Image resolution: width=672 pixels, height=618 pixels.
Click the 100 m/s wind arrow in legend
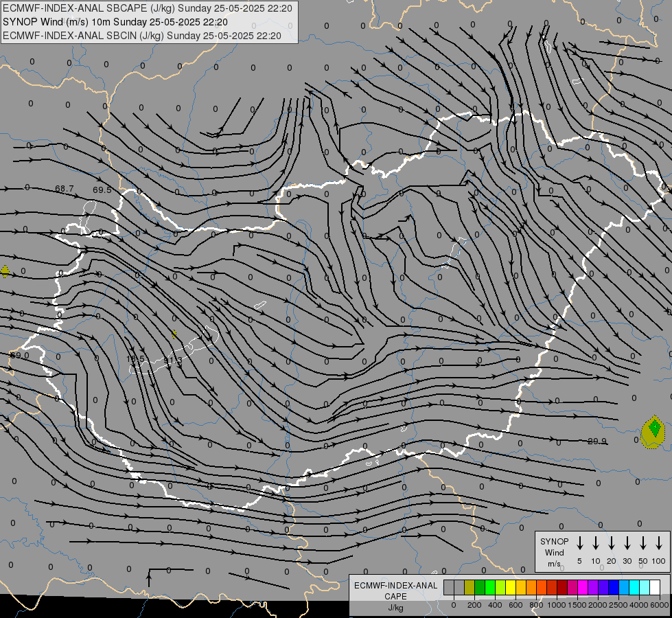[659, 543]
